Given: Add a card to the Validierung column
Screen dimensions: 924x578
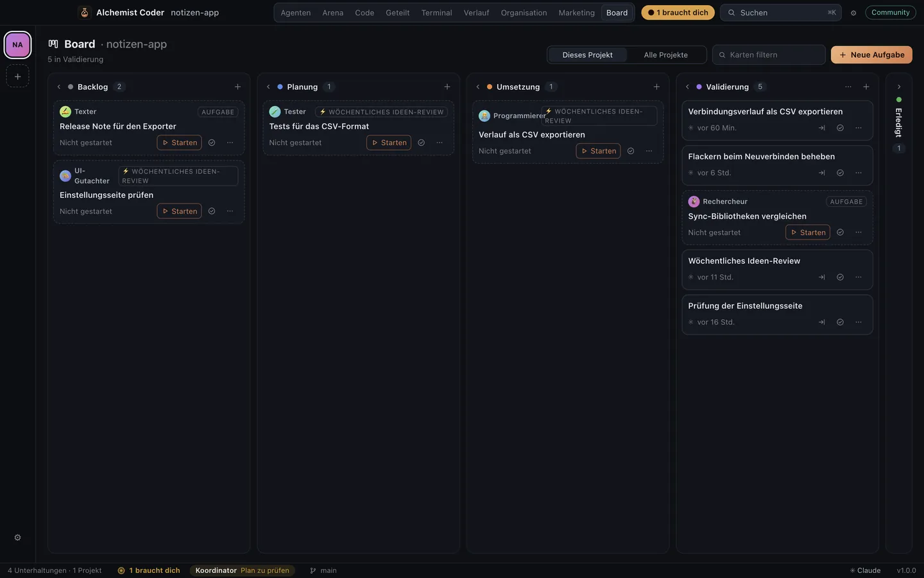Looking at the screenshot, I should coord(866,87).
